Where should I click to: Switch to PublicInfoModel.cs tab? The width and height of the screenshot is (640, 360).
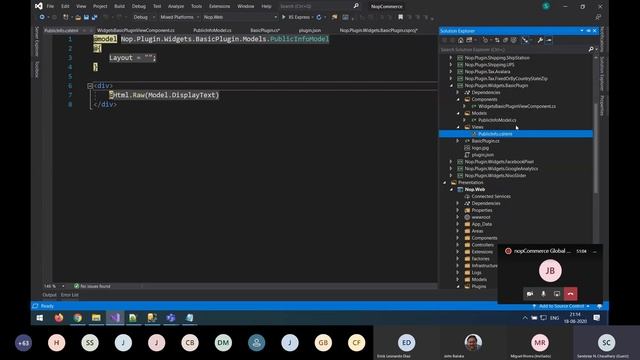tap(212, 30)
